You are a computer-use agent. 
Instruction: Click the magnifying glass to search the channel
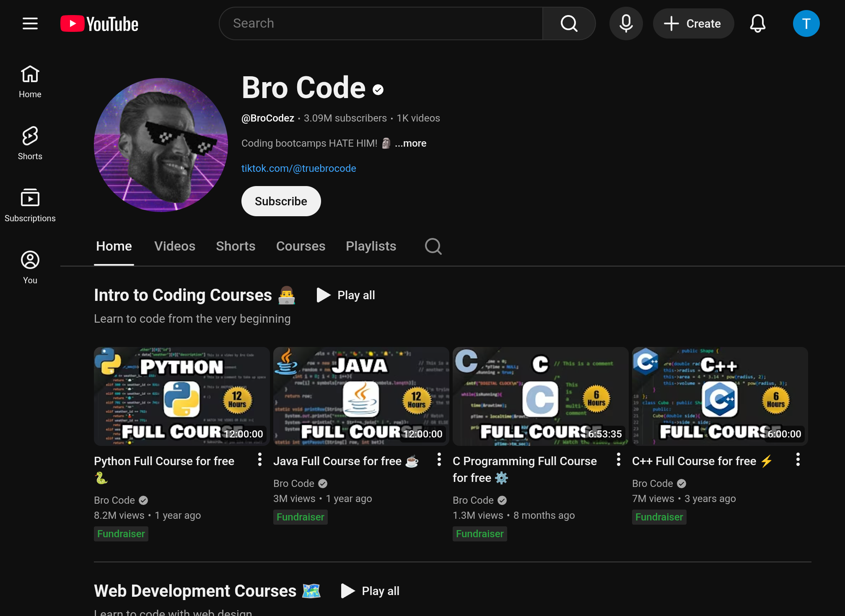433,246
